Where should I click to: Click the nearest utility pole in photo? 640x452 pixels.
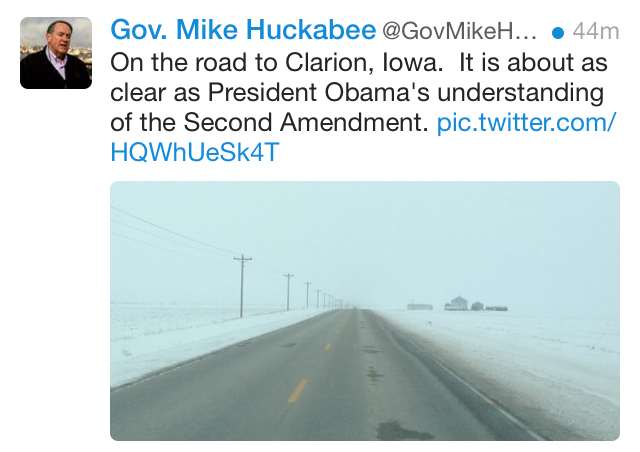pos(242,285)
